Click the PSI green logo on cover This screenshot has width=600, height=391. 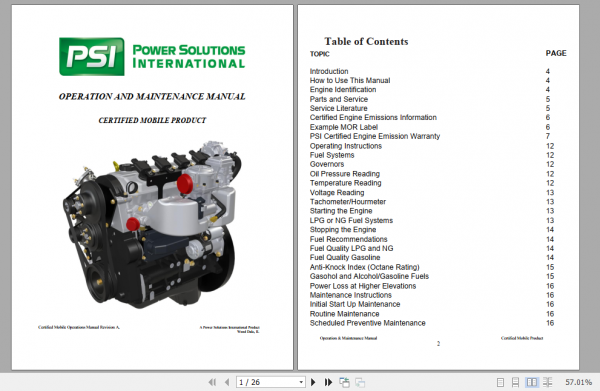coord(92,57)
